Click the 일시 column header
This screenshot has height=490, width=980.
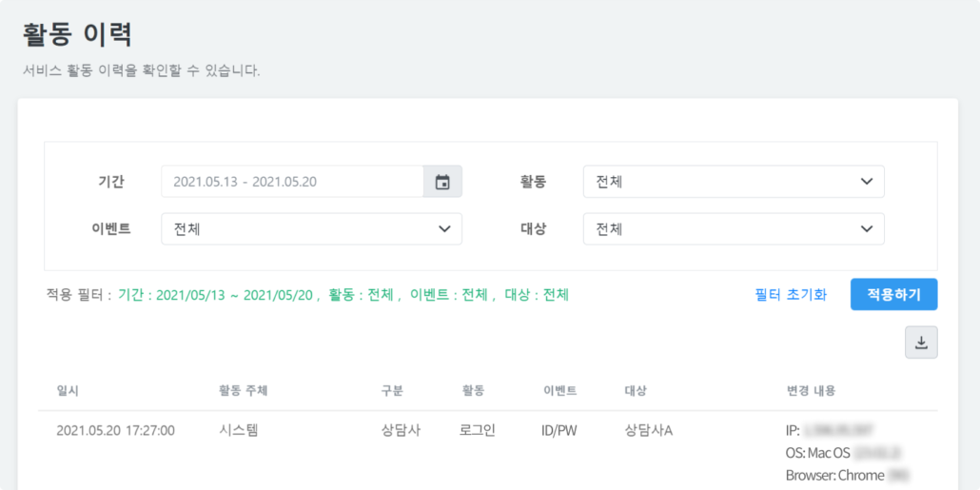coord(68,391)
